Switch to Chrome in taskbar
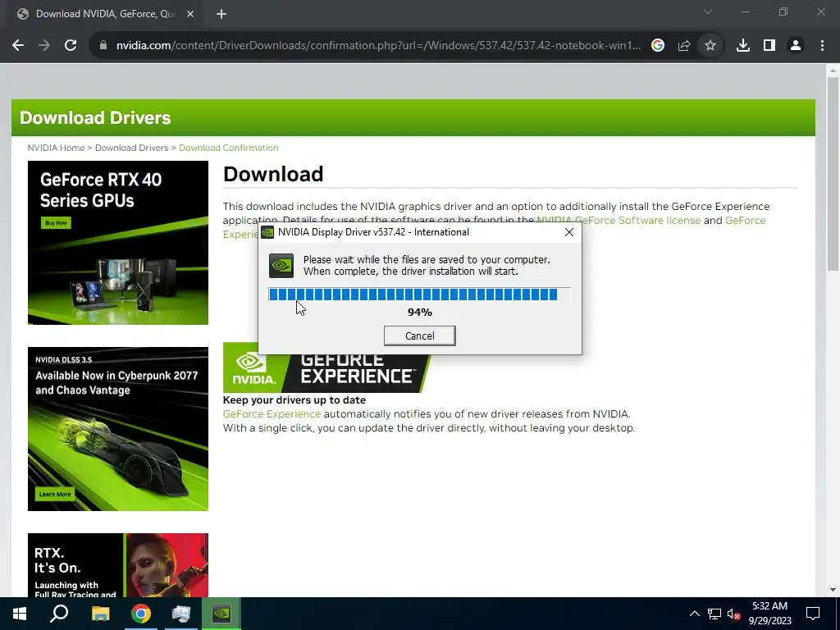 pos(141,614)
